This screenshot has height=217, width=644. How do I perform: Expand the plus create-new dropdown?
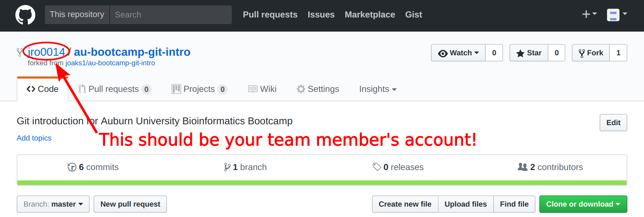[x=589, y=15]
